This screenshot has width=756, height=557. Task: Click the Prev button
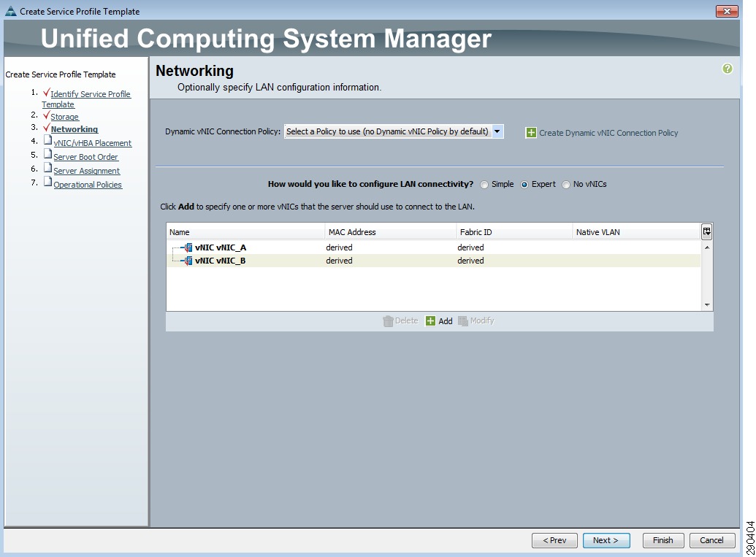click(554, 541)
